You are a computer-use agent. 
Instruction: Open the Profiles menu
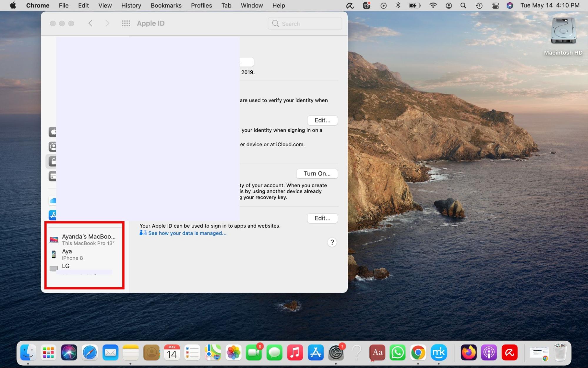[201, 5]
